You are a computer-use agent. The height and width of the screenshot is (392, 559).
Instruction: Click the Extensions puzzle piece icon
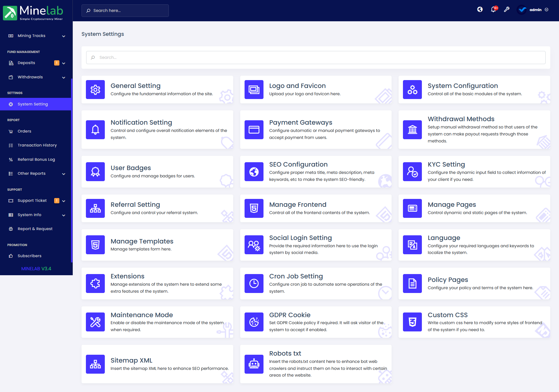95,283
